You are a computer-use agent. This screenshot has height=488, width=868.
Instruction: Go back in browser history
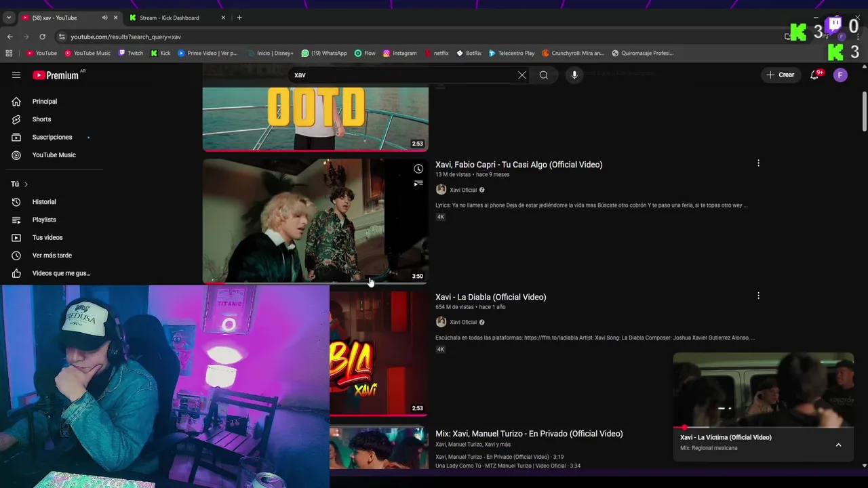(x=9, y=37)
